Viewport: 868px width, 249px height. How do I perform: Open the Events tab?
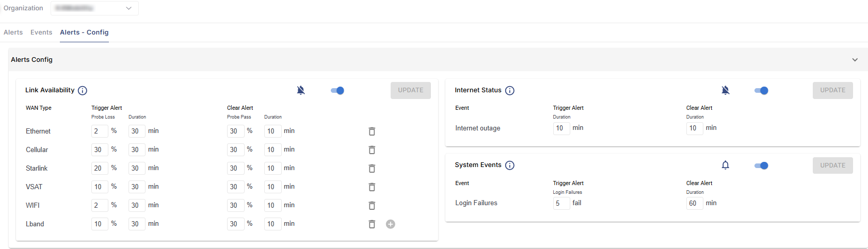(x=41, y=32)
